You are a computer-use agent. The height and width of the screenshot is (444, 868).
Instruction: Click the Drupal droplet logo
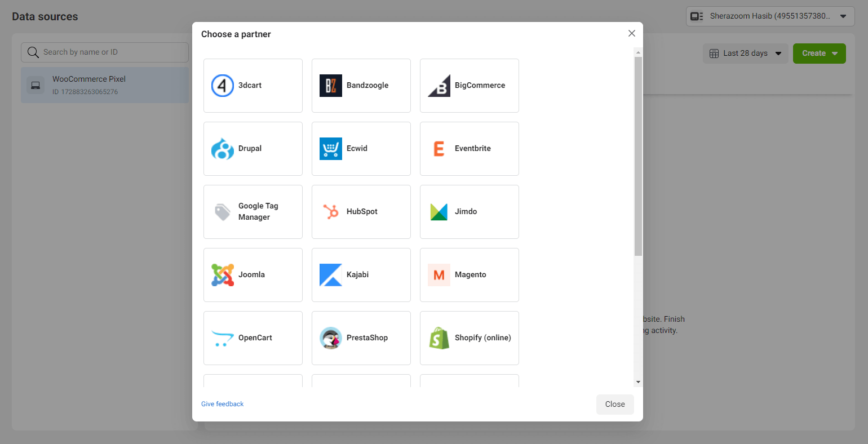pyautogui.click(x=223, y=149)
